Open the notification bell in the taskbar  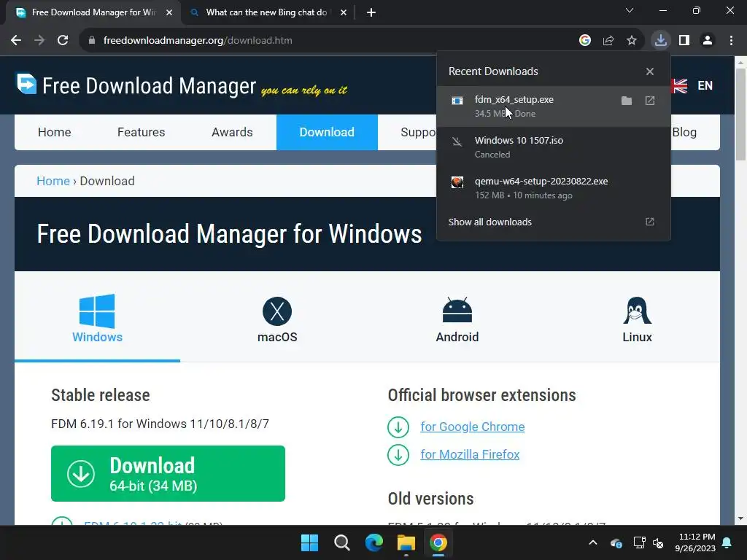click(x=727, y=542)
